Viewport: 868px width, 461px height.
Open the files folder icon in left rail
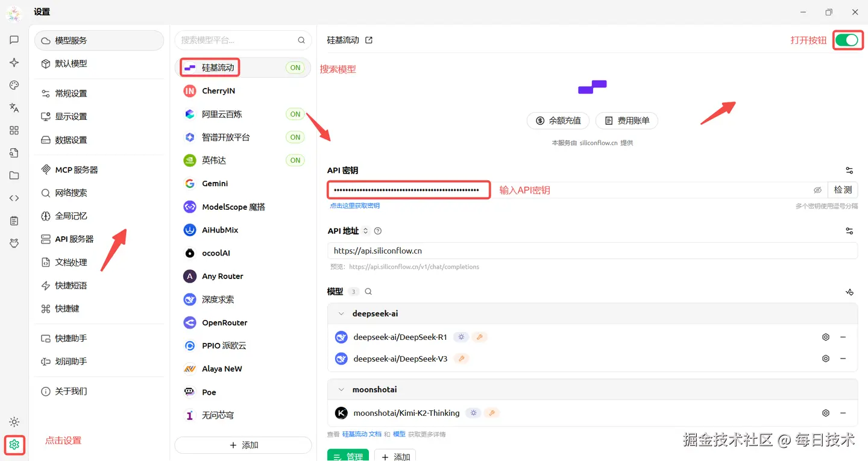point(14,175)
